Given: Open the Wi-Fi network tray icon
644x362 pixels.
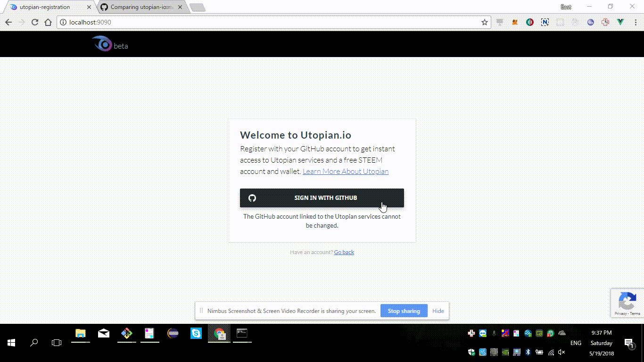Looking at the screenshot, I should click(x=551, y=352).
